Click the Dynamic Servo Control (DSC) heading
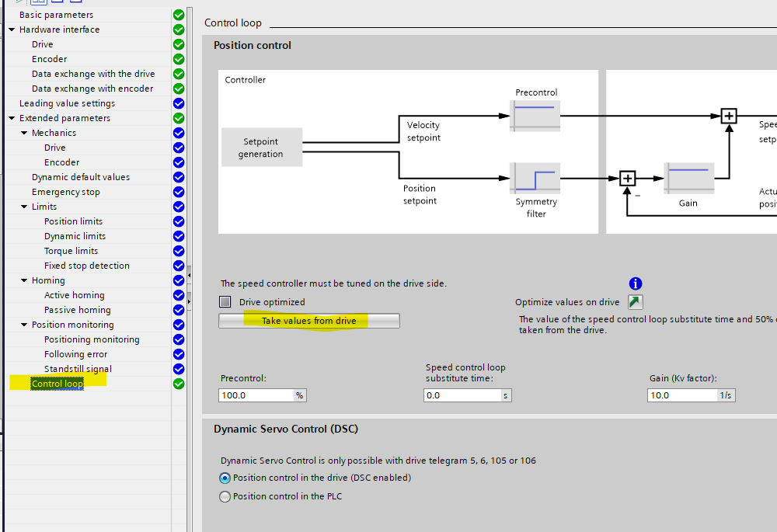The width and height of the screenshot is (777, 532). coord(286,429)
